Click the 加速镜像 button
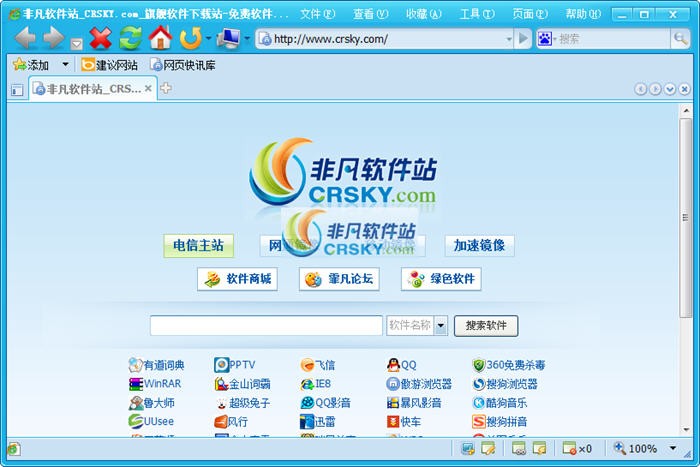The image size is (700, 467). (479, 246)
